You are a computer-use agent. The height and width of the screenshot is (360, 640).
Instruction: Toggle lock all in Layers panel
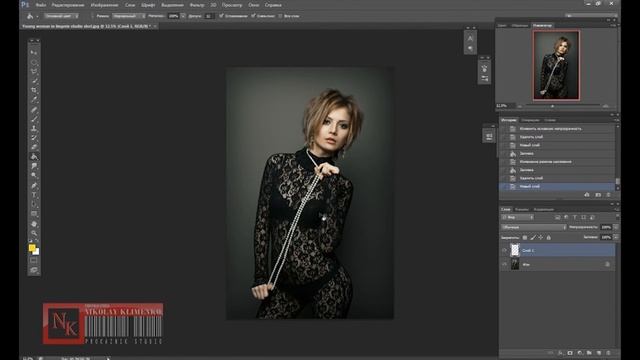[549, 238]
